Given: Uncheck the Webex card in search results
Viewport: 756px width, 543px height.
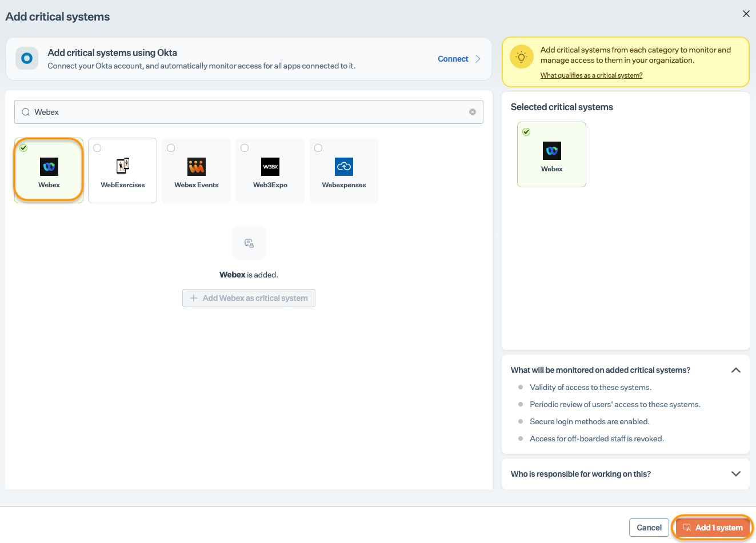Looking at the screenshot, I should [x=23, y=148].
